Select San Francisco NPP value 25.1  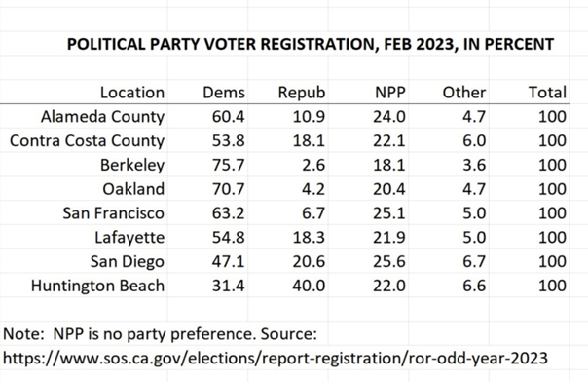click(x=388, y=212)
